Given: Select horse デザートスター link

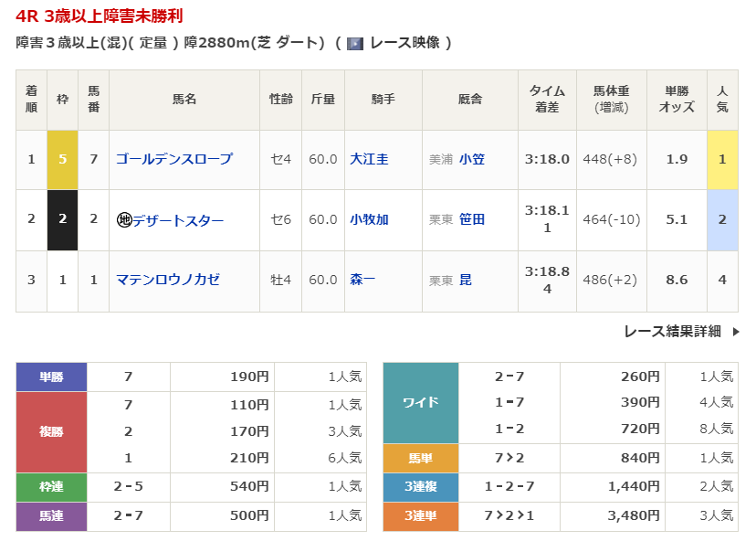Looking at the screenshot, I should pos(178,220).
